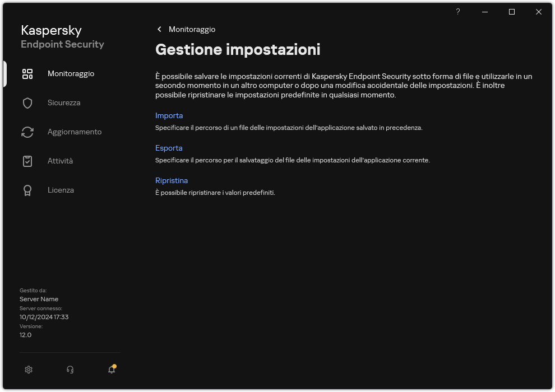Open application settings via gear icon

tap(28, 370)
